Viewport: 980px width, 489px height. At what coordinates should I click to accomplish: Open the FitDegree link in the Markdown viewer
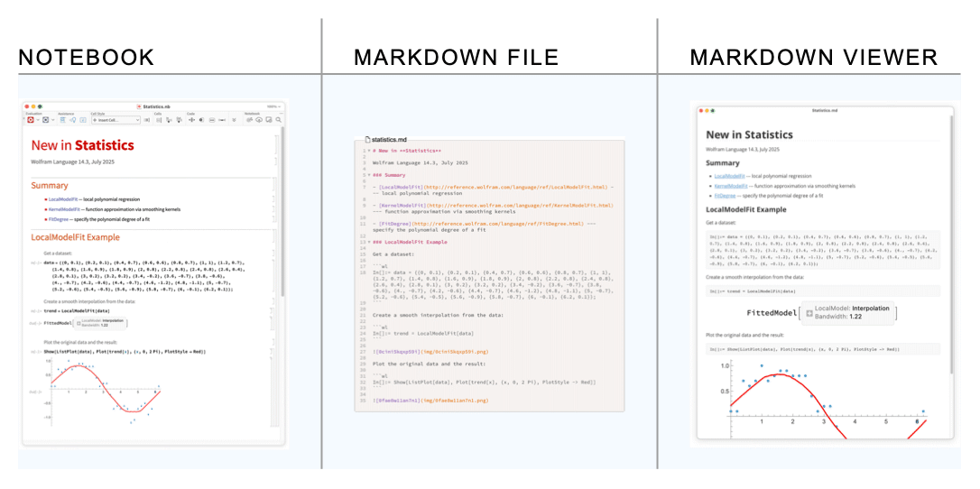tap(725, 196)
